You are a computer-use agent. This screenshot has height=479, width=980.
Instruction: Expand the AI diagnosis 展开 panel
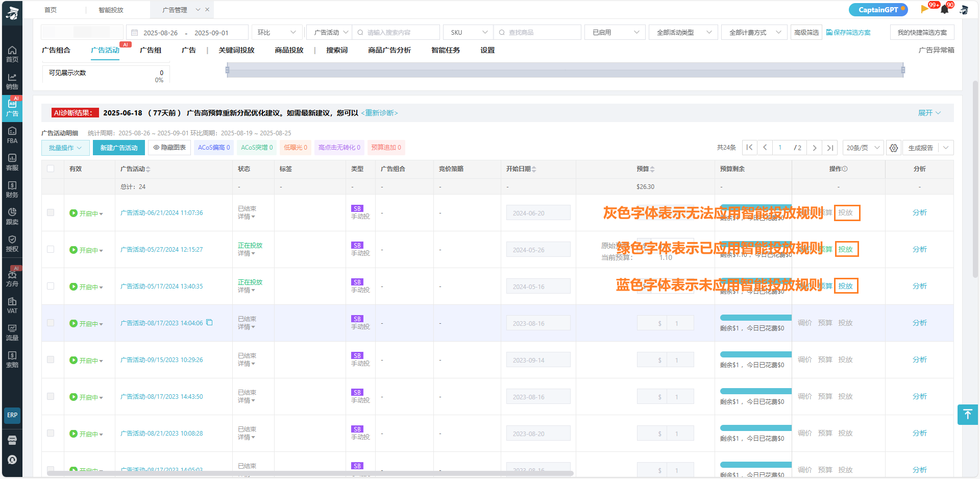click(x=929, y=113)
